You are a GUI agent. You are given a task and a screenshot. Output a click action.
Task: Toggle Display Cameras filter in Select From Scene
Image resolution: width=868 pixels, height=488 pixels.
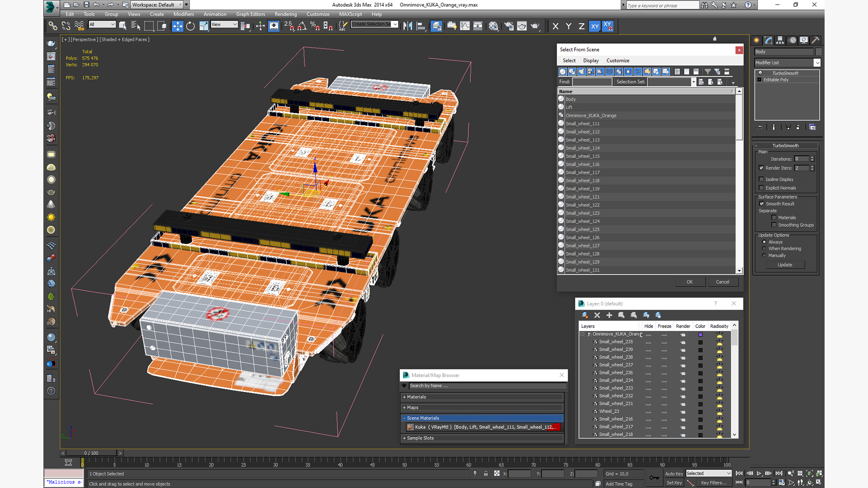[591, 71]
